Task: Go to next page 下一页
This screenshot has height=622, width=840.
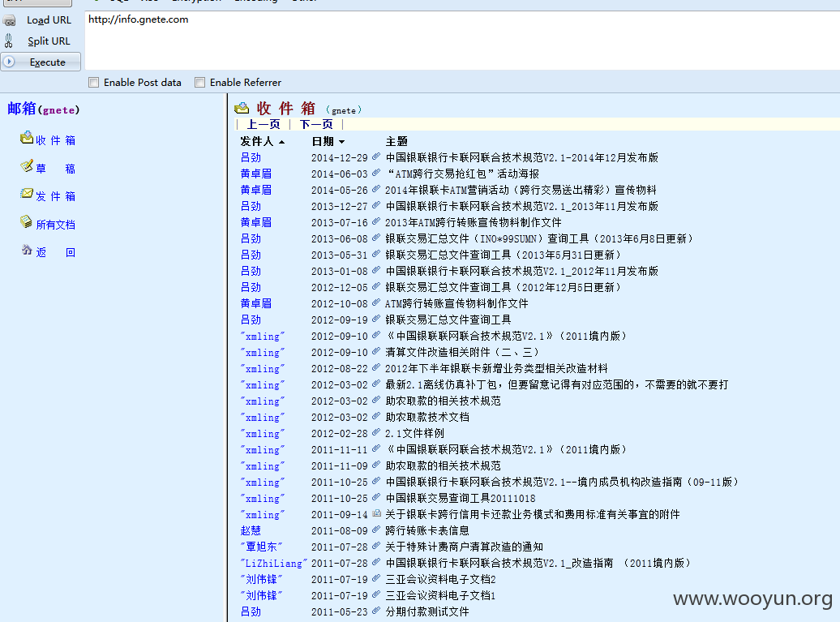Action: [316, 124]
